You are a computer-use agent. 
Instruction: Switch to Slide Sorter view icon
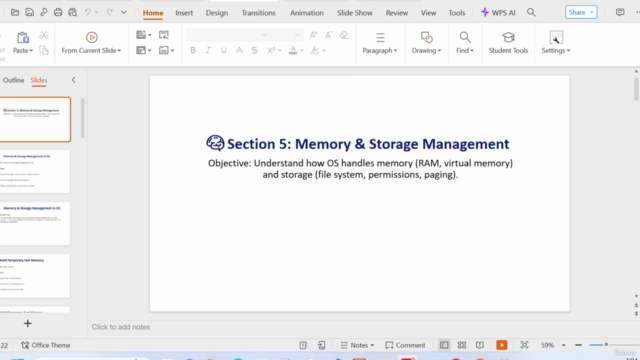click(x=462, y=345)
